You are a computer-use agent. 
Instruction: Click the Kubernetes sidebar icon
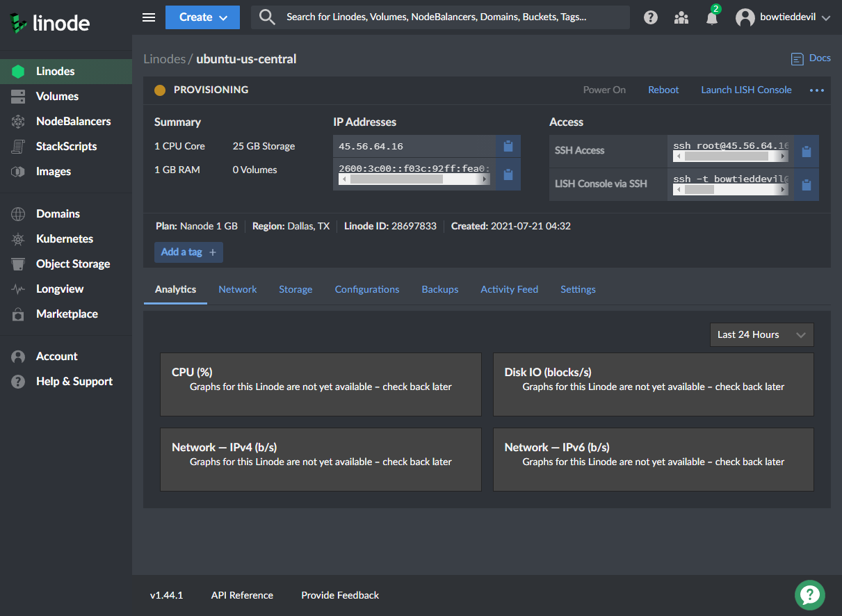(x=18, y=238)
